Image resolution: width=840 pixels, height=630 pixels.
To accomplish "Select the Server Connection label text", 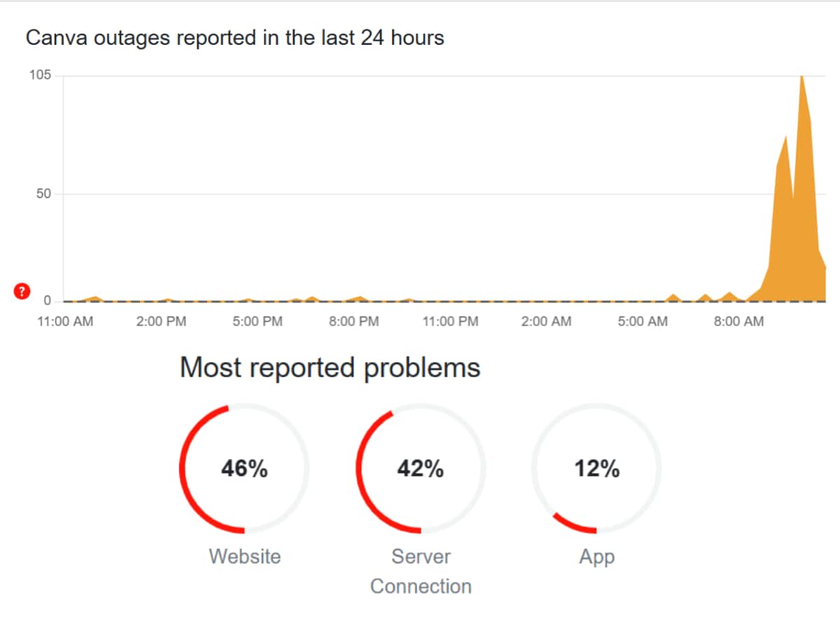I will tap(420, 571).
